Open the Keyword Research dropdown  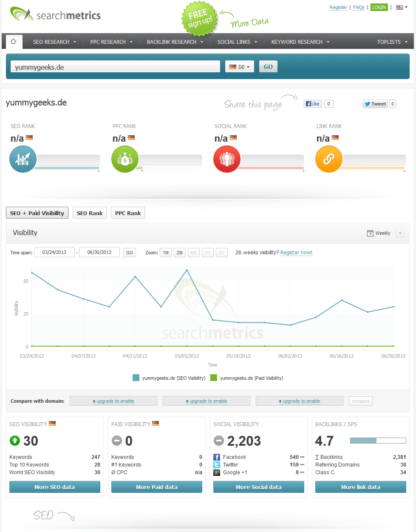(x=300, y=42)
